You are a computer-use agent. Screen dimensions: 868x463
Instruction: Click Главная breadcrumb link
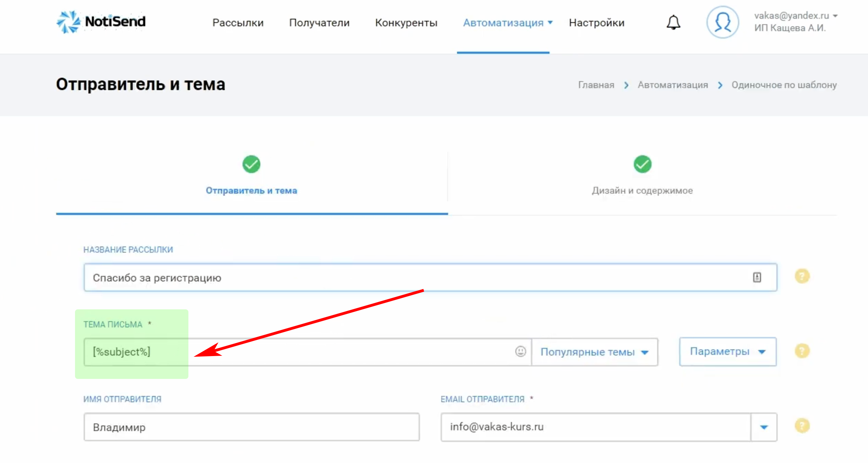pyautogui.click(x=596, y=85)
